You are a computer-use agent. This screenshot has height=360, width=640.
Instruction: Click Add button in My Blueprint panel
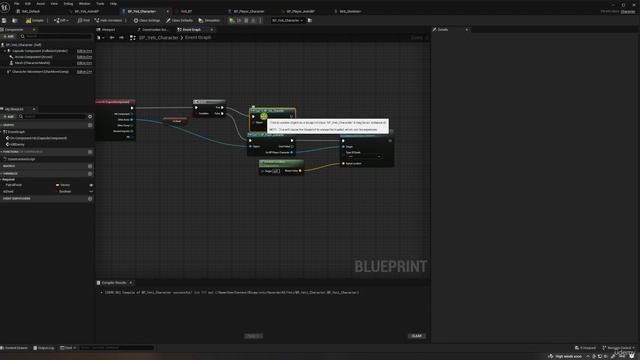pyautogui.click(x=9, y=117)
